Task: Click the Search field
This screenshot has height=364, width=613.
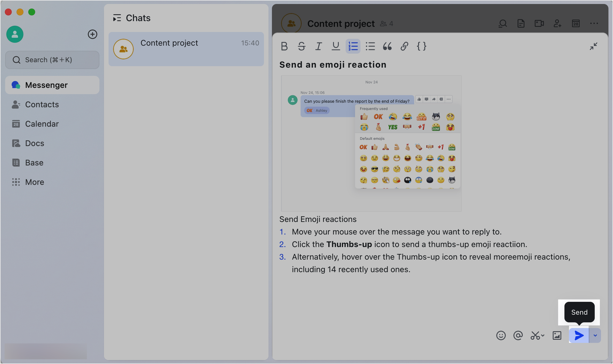Action: [x=52, y=60]
